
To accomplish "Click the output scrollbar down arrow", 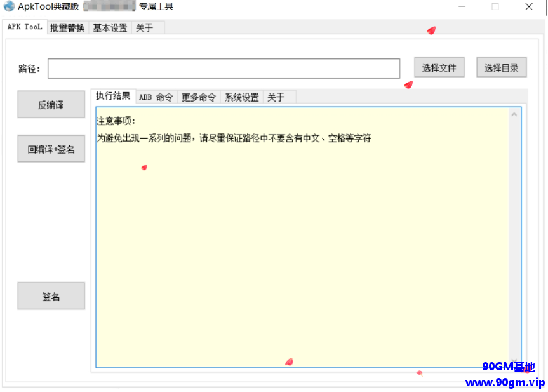I will pos(514,360).
